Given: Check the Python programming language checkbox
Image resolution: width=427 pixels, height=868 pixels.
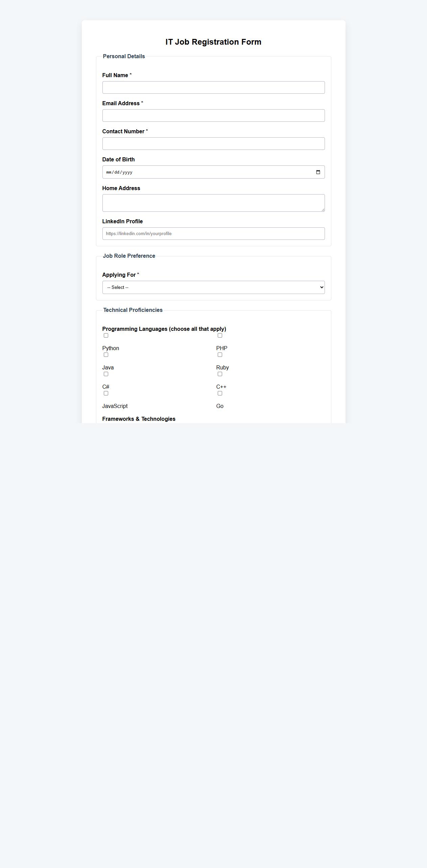Looking at the screenshot, I should [106, 336].
